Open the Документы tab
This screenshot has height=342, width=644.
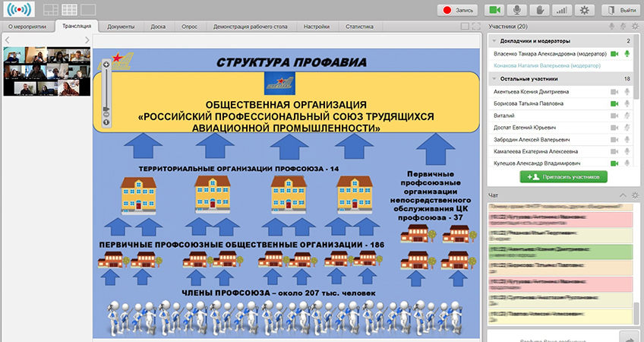pos(121,27)
